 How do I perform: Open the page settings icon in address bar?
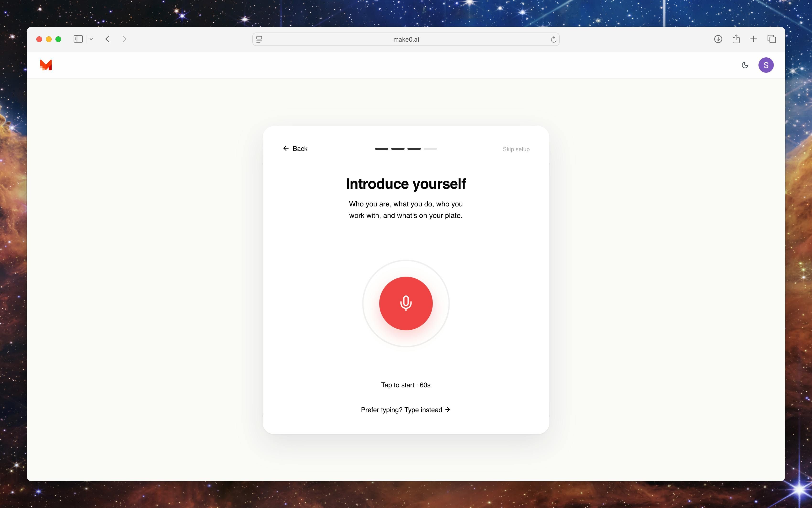(259, 39)
